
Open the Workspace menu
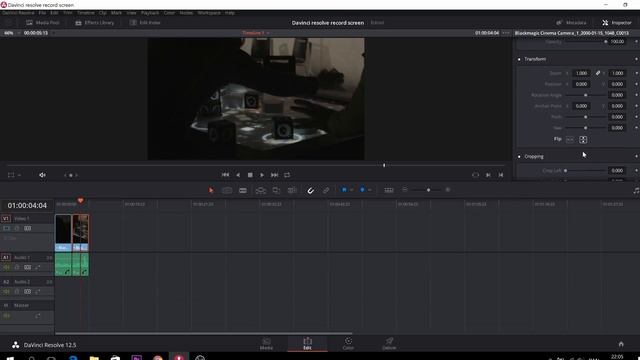pyautogui.click(x=209, y=13)
